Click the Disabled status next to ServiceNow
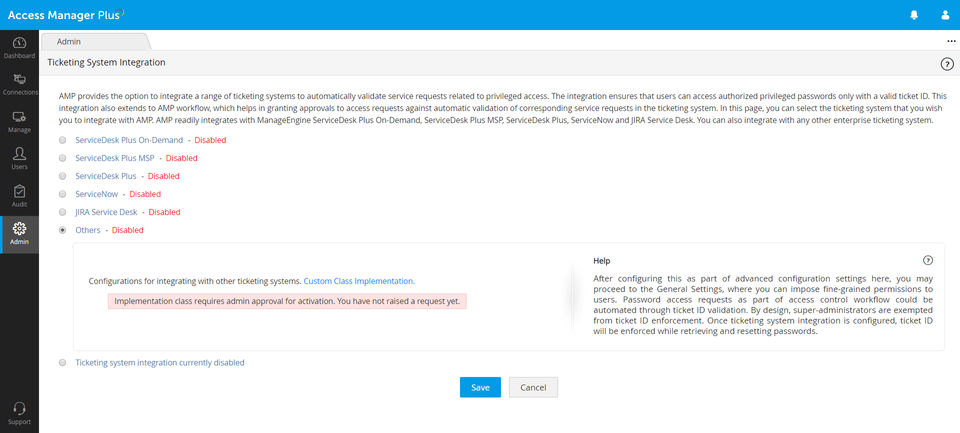Image resolution: width=960 pixels, height=433 pixels. pyautogui.click(x=145, y=194)
